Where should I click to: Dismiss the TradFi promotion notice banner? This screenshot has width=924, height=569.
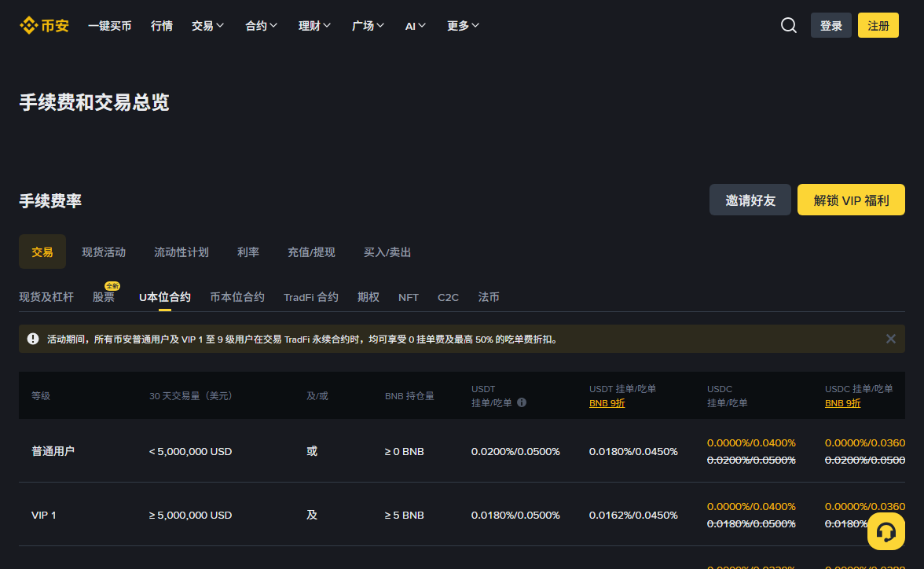[890, 339]
